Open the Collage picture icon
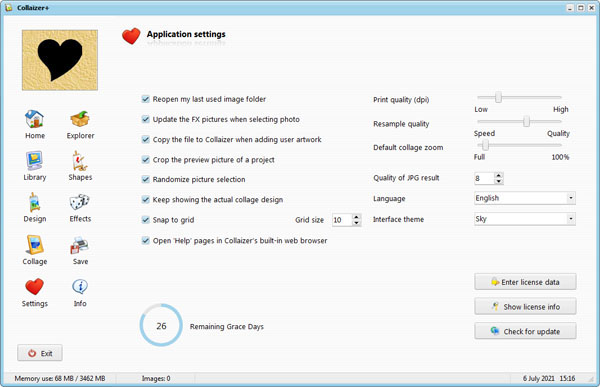 click(34, 245)
